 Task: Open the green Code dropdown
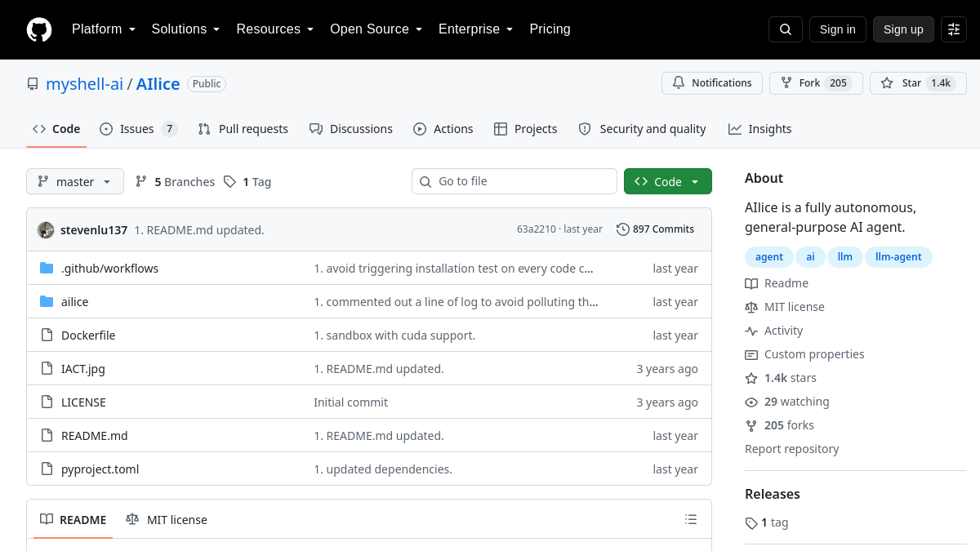668,181
